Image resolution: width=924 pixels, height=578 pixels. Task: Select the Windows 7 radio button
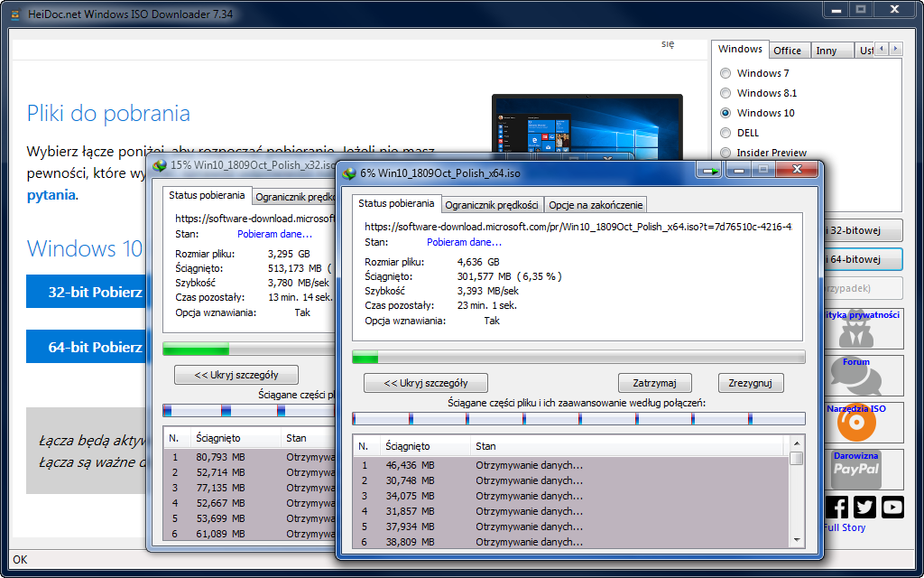[x=725, y=73]
